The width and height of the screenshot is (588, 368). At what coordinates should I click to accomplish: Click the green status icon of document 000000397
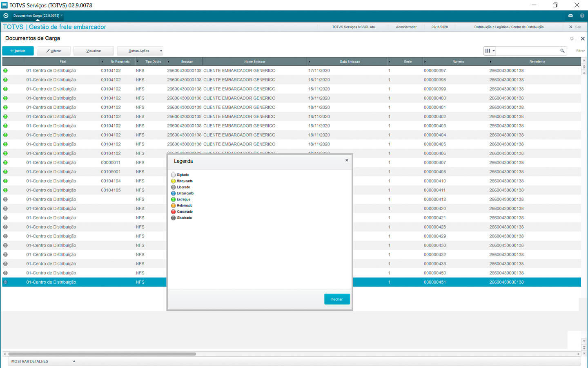click(5, 70)
